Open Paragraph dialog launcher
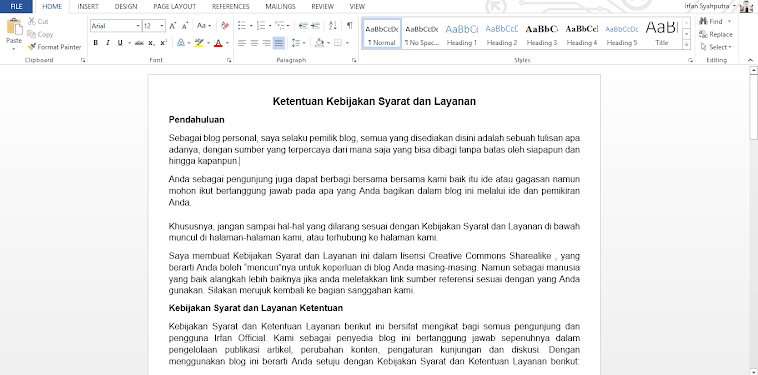The width and height of the screenshot is (758, 375). (354, 60)
